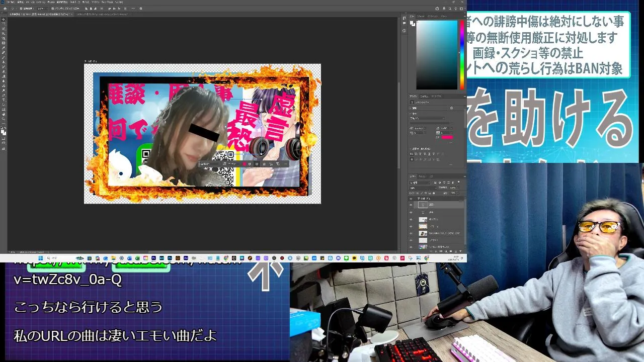Click the font size field in Properties
The height and width of the screenshot is (362, 644).
tap(419, 128)
